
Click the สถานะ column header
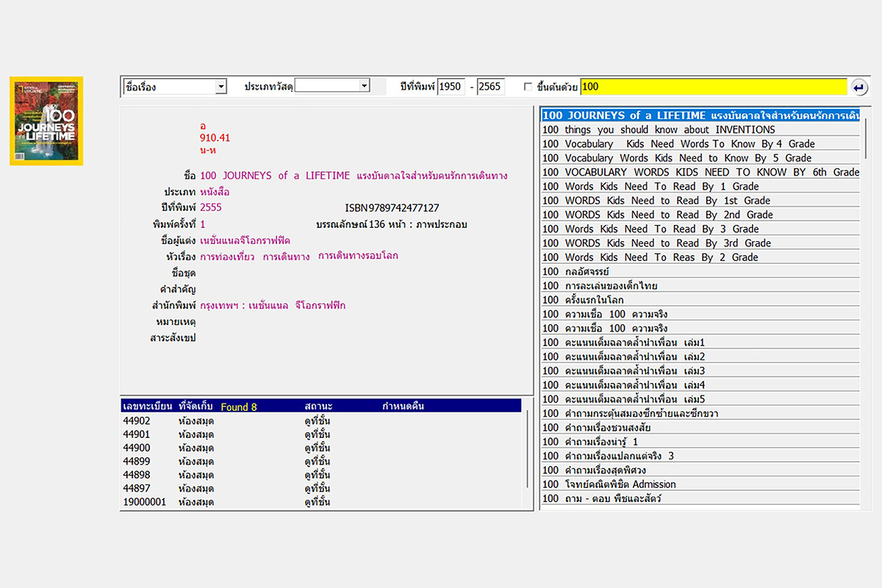pyautogui.click(x=318, y=406)
